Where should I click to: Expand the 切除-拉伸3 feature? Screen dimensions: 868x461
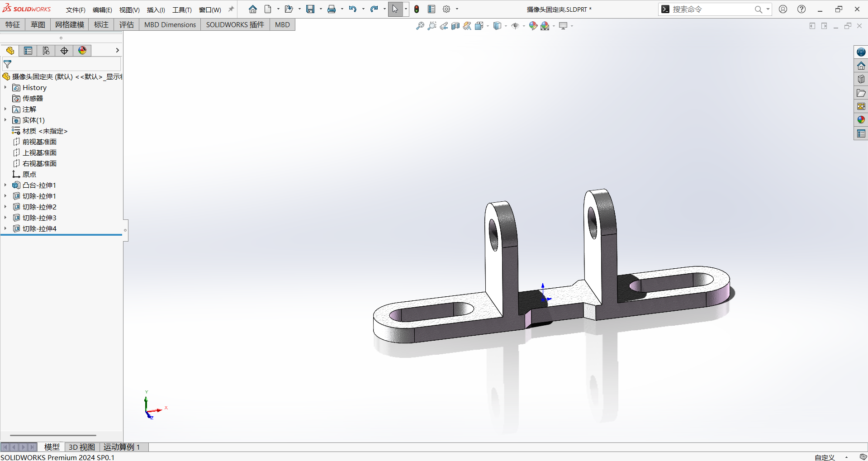click(x=5, y=218)
